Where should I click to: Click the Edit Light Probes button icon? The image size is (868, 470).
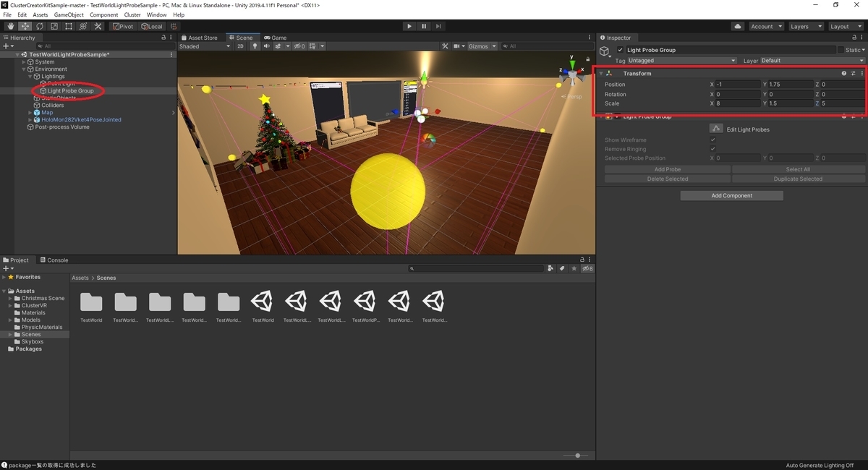pyautogui.click(x=716, y=129)
